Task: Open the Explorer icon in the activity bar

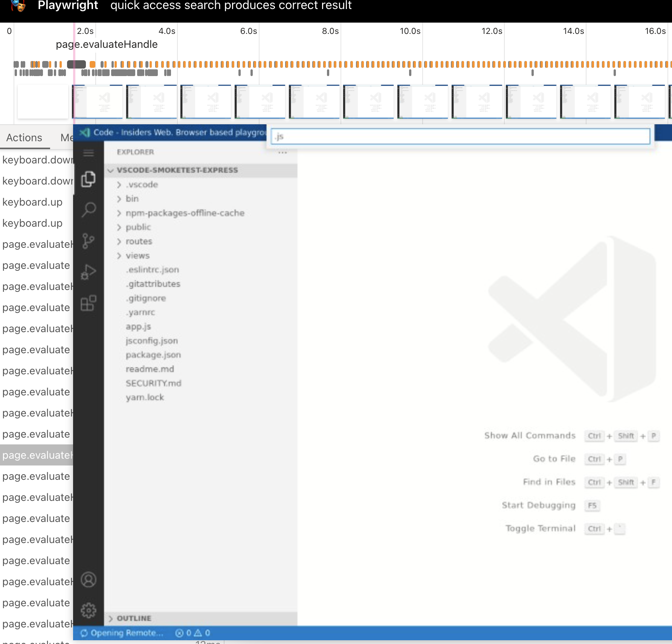Action: (89, 179)
